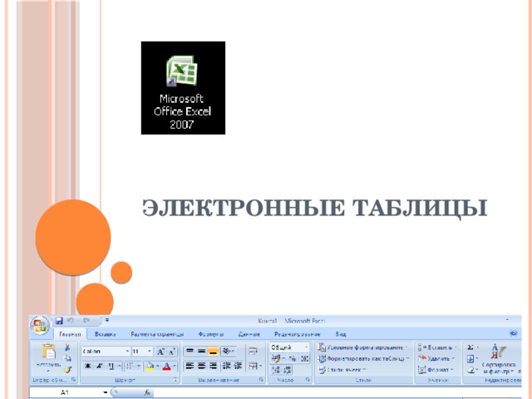
Task: Click Вставить in the cells group
Action: pos(437,347)
